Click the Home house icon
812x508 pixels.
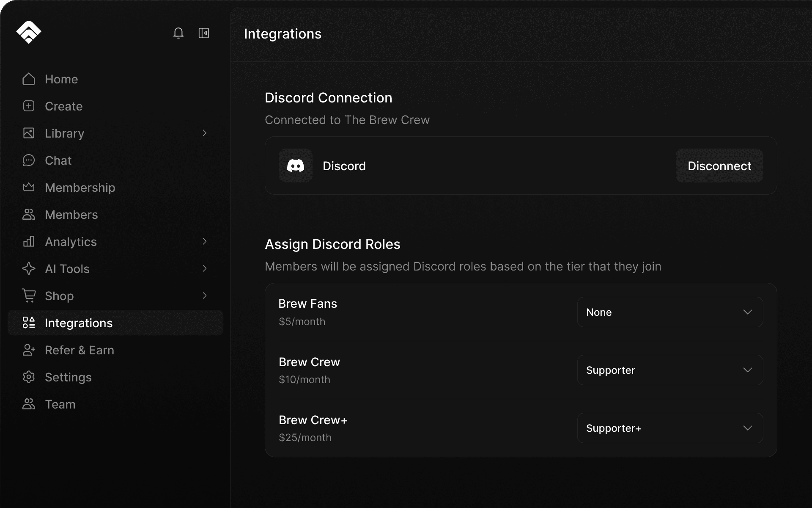(29, 79)
